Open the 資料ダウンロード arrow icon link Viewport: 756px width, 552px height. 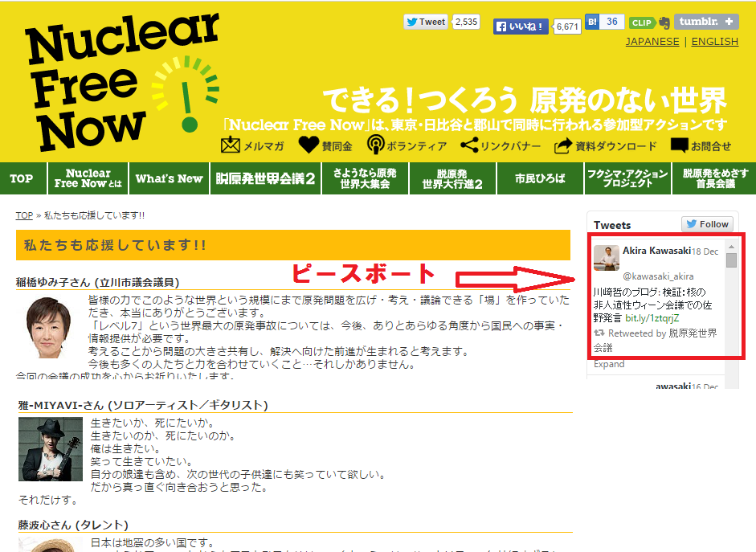pos(605,145)
